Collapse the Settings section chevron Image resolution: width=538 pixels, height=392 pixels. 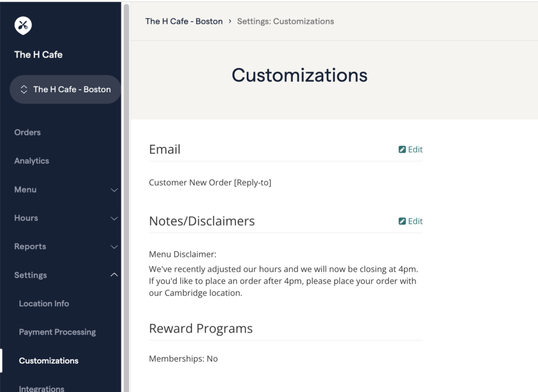click(x=114, y=275)
